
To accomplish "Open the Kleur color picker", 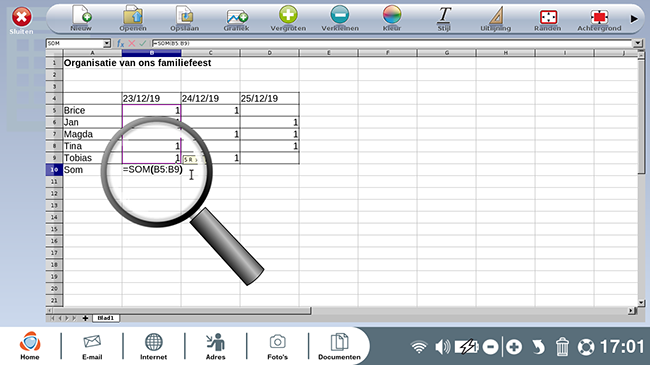I will [x=392, y=18].
